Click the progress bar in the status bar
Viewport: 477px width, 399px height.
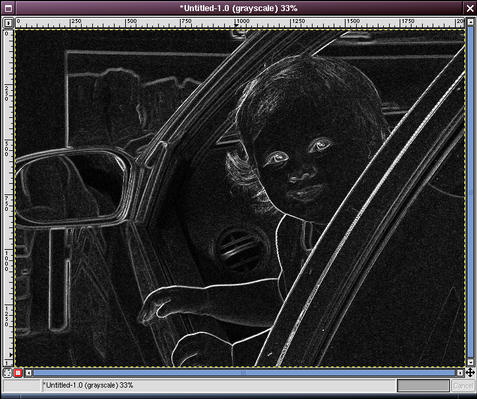pyautogui.click(x=423, y=386)
